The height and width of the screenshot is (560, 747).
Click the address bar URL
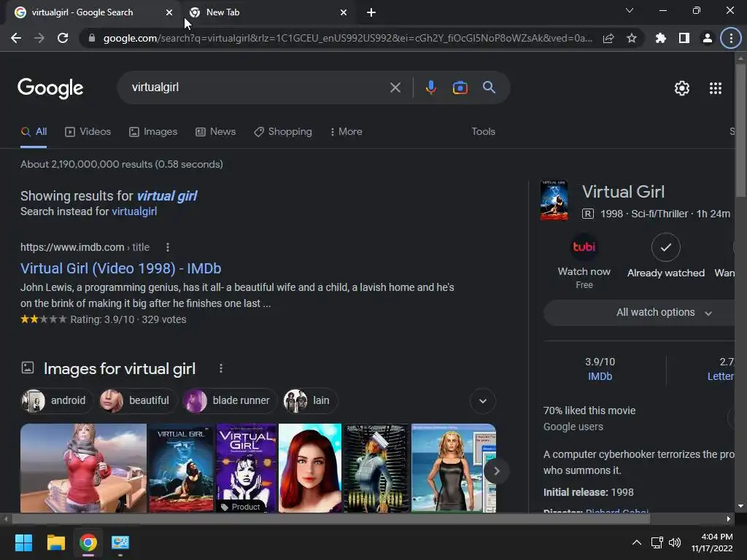pos(348,38)
